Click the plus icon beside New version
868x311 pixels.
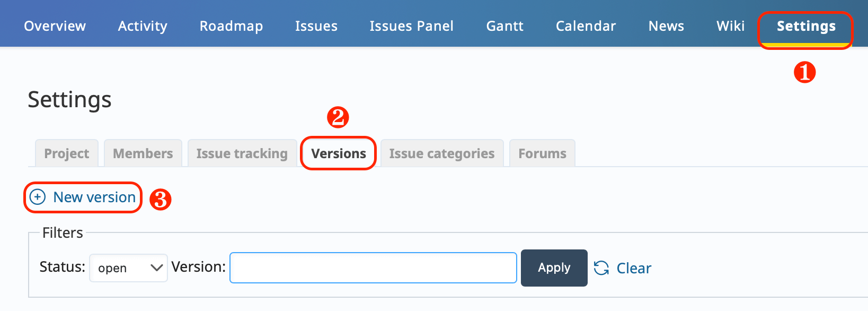[37, 197]
